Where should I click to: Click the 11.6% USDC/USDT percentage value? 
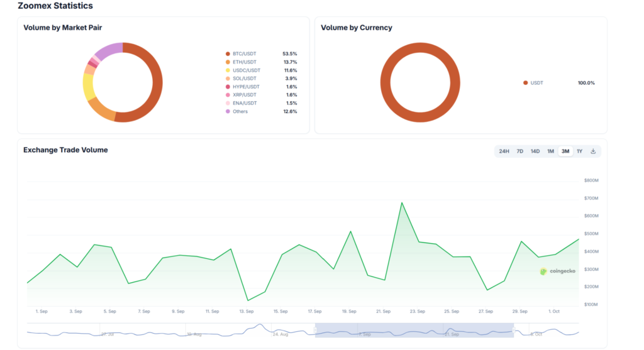tap(290, 70)
